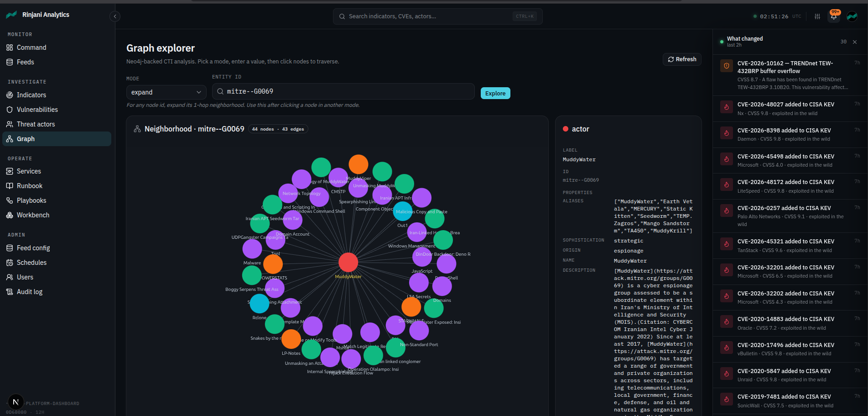The height and width of the screenshot is (416, 868).
Task: Select the orange POWERSTATS node
Action: (x=273, y=264)
